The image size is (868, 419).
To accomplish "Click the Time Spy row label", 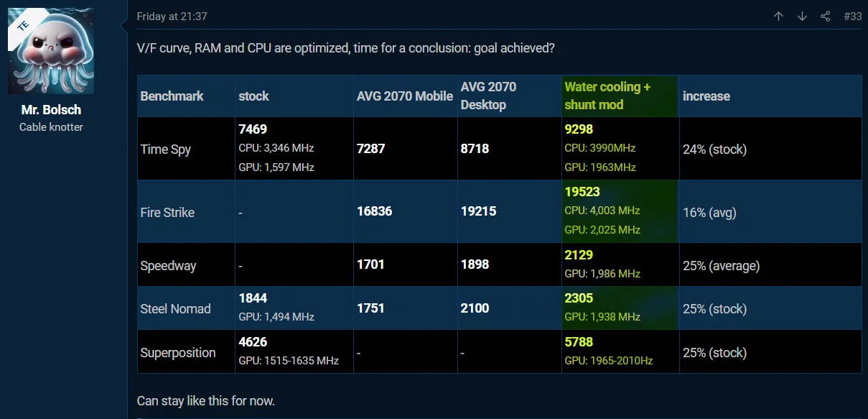I will click(x=165, y=149).
